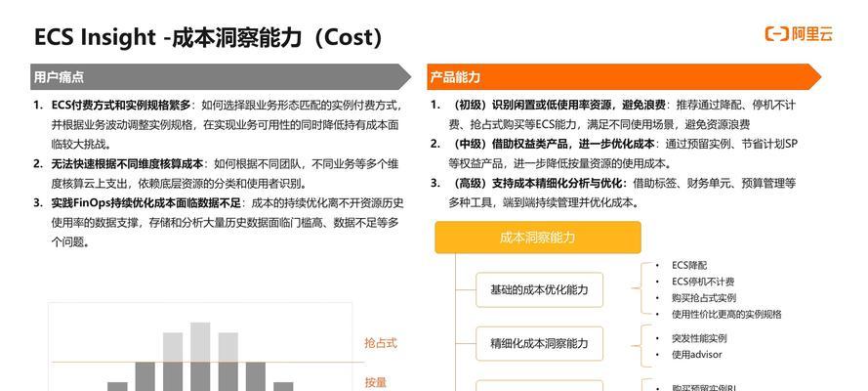Click the bold text '无法快速根据不同维度核算成本'
Viewport: 868px width, 391px height.
127,164
